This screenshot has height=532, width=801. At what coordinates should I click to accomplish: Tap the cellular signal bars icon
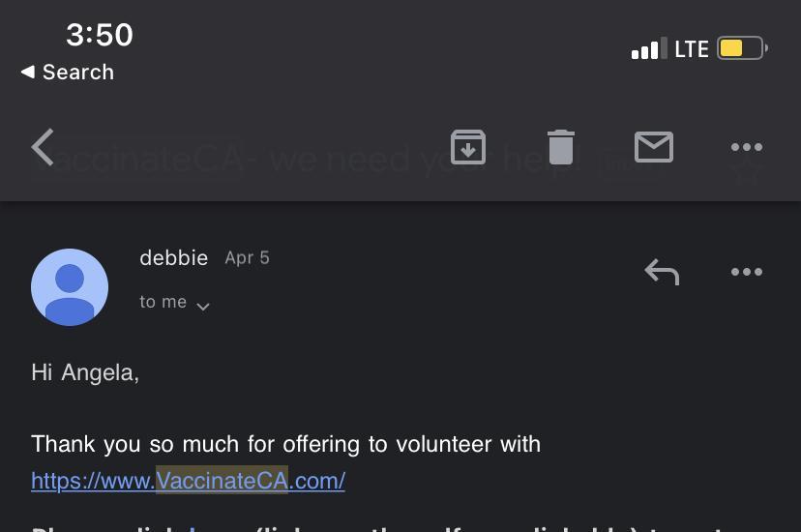pyautogui.click(x=649, y=48)
